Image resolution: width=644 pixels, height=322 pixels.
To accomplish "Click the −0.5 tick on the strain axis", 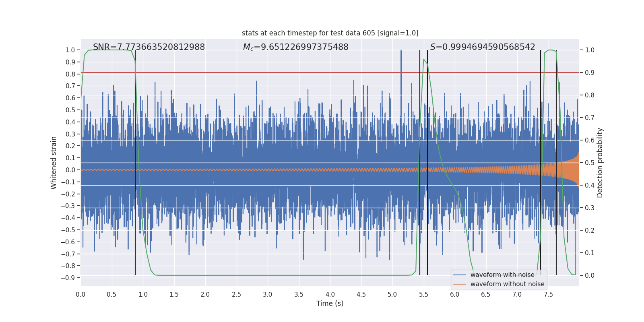I will click(68, 230).
